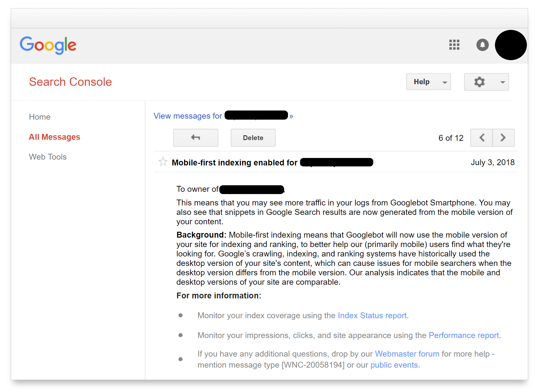Open the Google apps grid icon

[454, 45]
